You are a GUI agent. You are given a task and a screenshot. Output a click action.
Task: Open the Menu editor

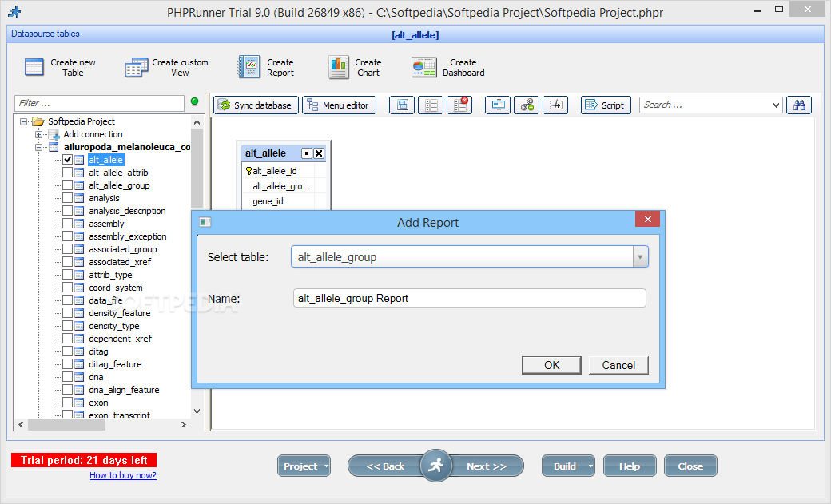[x=339, y=105]
